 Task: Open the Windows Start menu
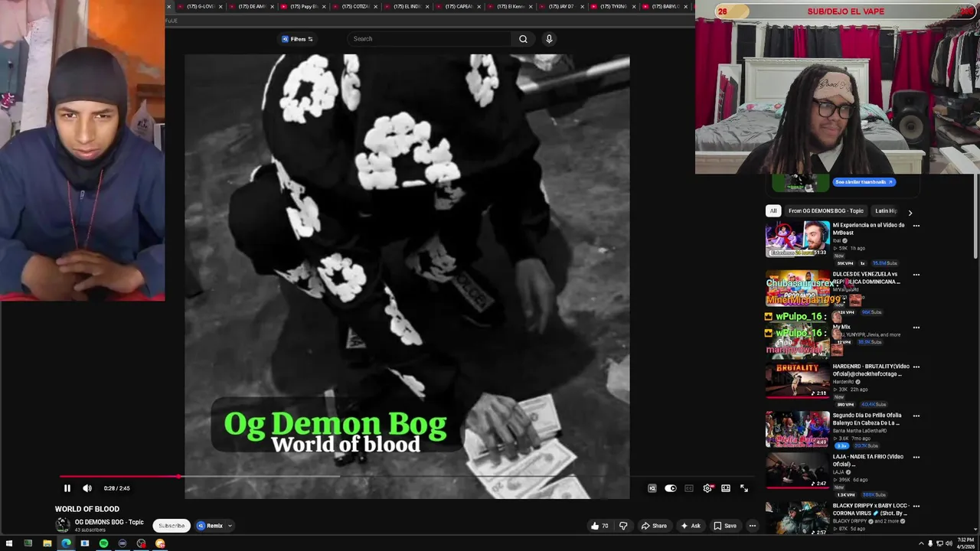(9, 543)
